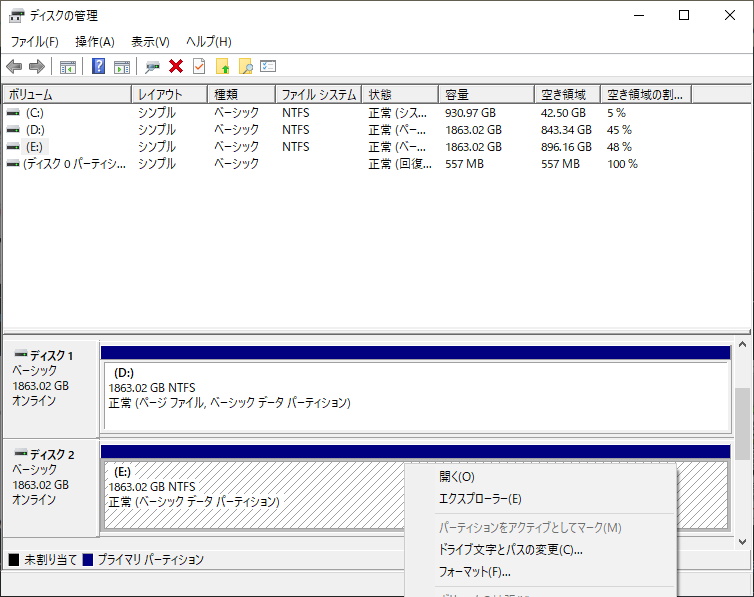This screenshot has width=754, height=597.
Task: Click the connect drive toolbar icon
Action: 152,67
